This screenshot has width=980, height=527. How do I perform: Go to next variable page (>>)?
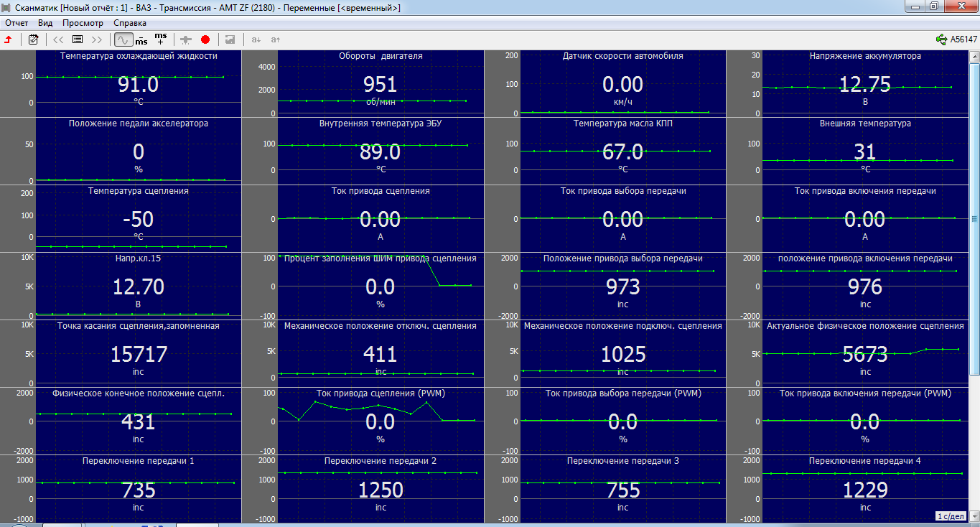[x=97, y=39]
